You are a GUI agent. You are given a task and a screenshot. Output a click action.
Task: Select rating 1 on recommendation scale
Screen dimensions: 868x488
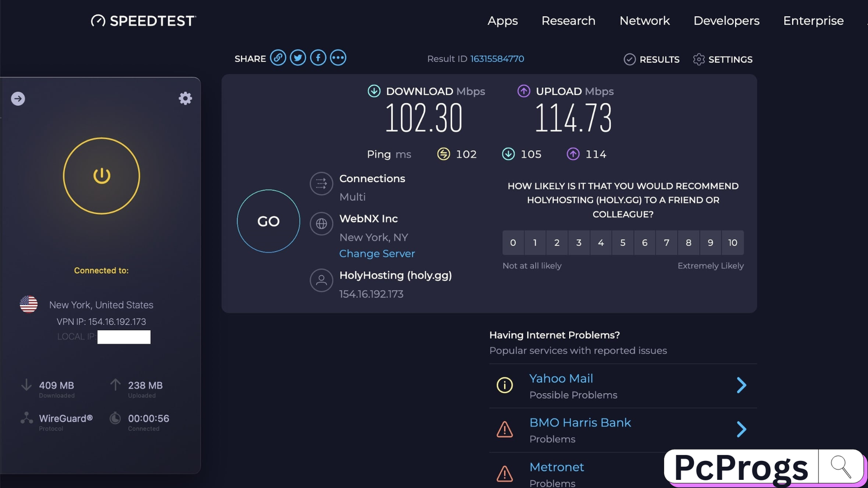click(535, 242)
